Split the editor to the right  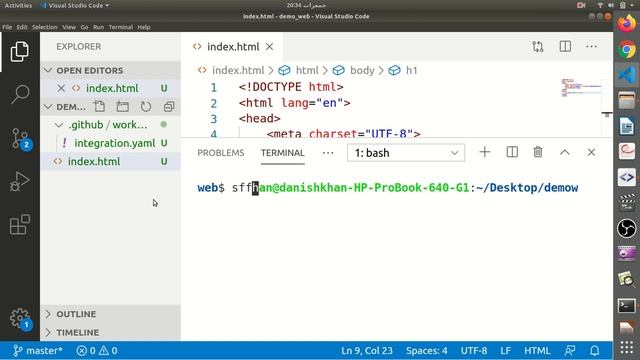pyautogui.click(x=565, y=47)
